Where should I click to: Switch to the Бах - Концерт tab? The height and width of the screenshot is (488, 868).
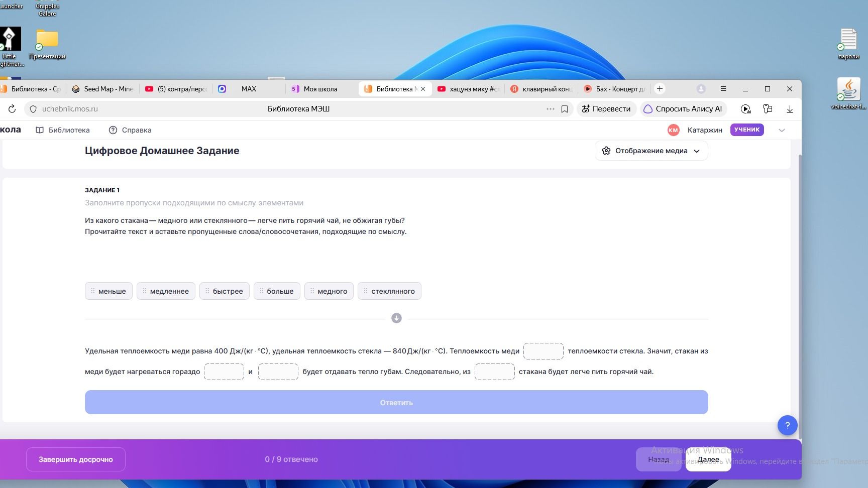pos(614,89)
